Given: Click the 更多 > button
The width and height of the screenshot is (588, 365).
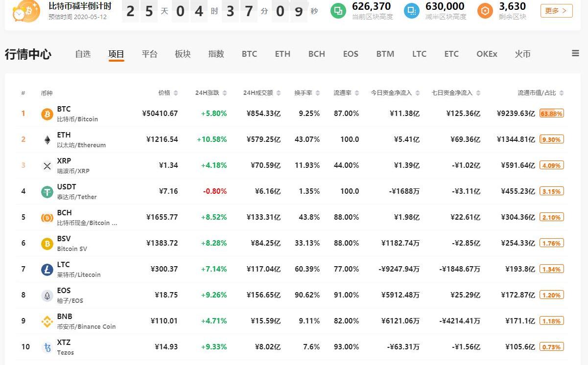Looking at the screenshot, I should click(x=557, y=11).
